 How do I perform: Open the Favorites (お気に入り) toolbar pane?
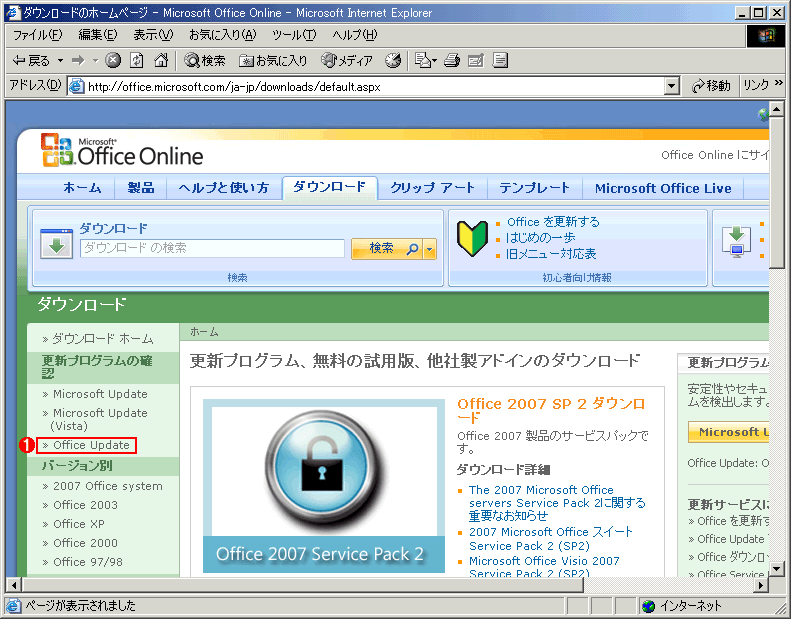click(273, 61)
